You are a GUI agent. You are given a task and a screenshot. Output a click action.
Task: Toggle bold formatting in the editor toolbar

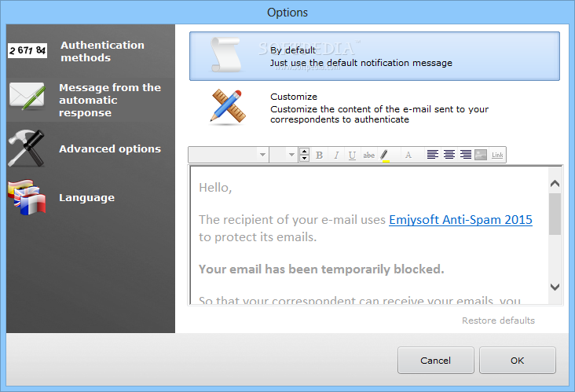320,156
